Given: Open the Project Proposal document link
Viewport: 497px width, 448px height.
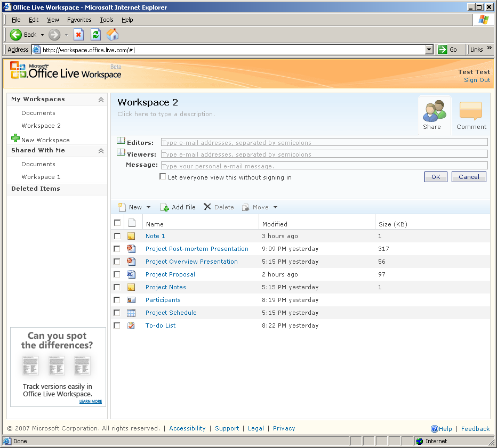Looking at the screenshot, I should (x=170, y=274).
